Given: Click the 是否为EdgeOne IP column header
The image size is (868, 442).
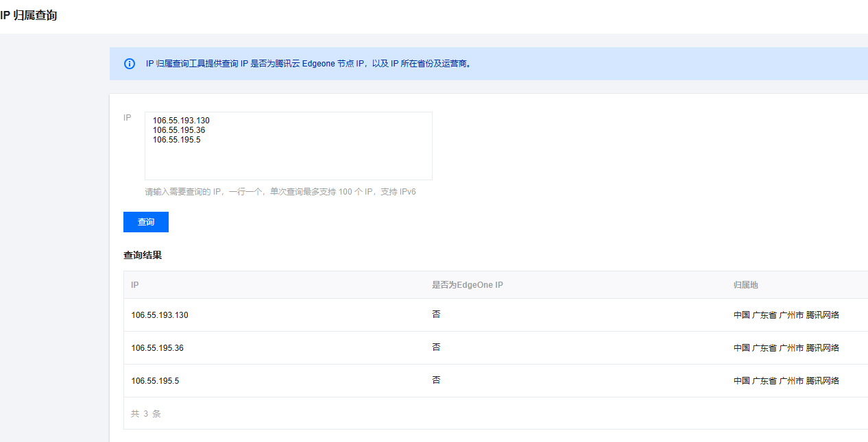Looking at the screenshot, I should click(x=468, y=285).
